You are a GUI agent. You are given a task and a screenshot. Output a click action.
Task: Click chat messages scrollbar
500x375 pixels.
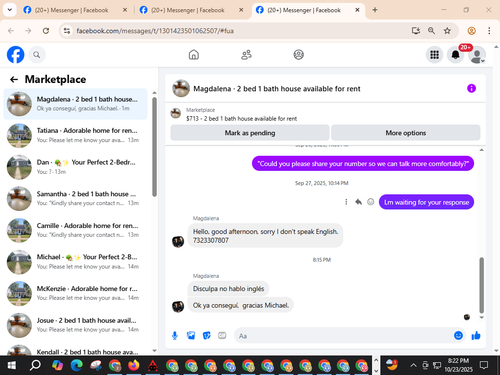point(481,285)
